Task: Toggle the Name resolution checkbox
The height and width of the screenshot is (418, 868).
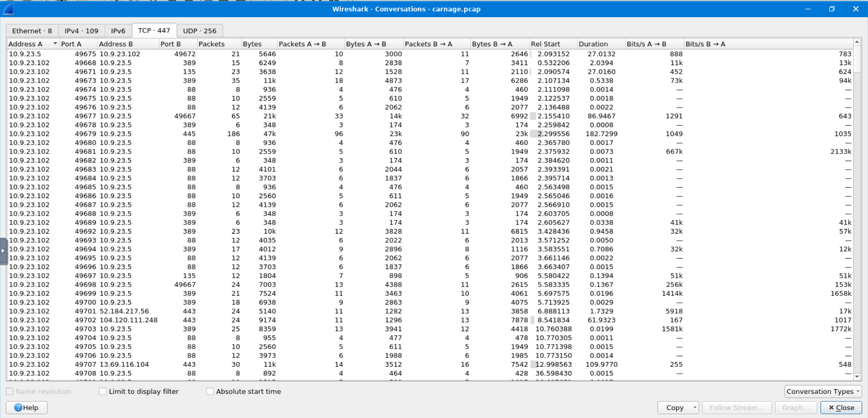Action: click(10, 391)
